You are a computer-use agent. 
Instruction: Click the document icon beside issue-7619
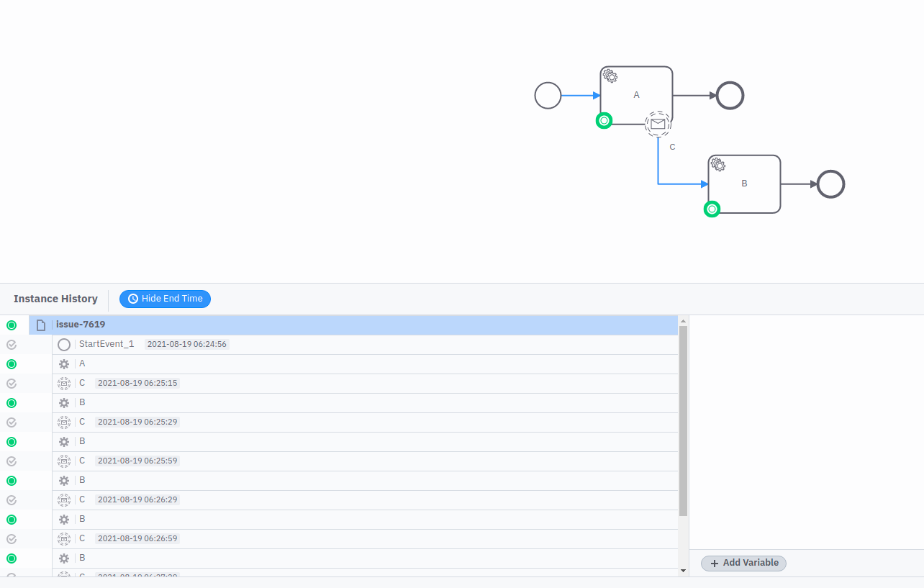point(41,325)
